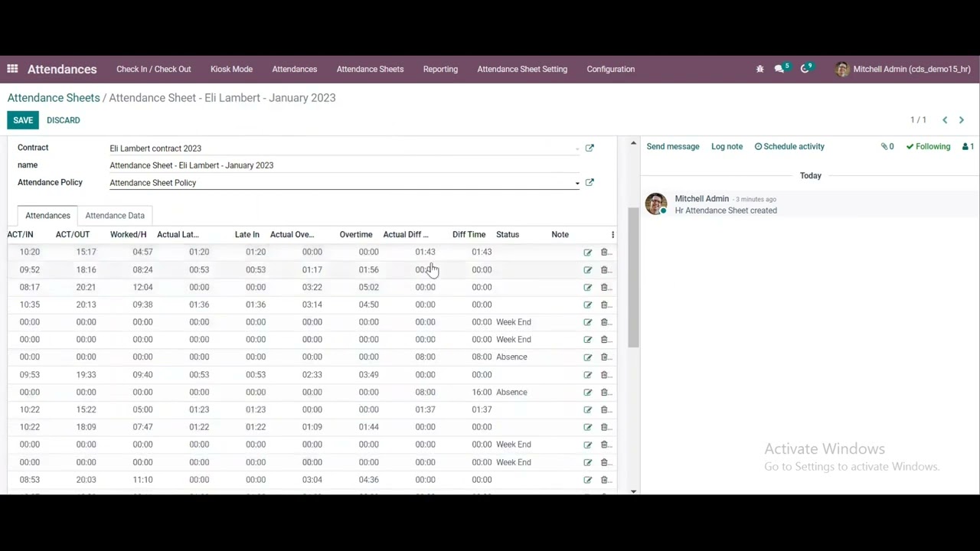980x551 pixels.
Task: Open the conversations chat icon
Action: tap(781, 69)
